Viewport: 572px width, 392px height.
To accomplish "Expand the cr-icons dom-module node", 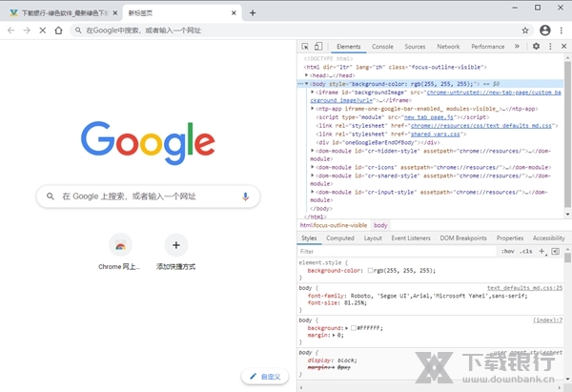I will click(x=313, y=167).
